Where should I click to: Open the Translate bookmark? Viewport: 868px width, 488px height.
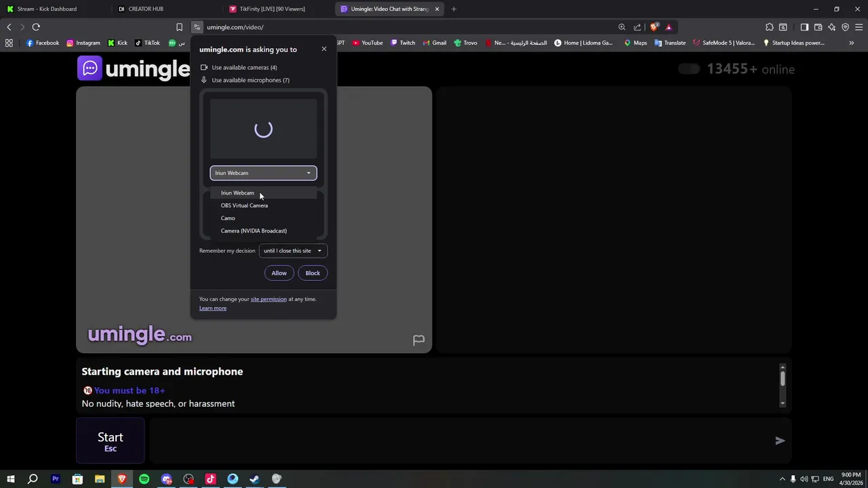click(x=670, y=43)
